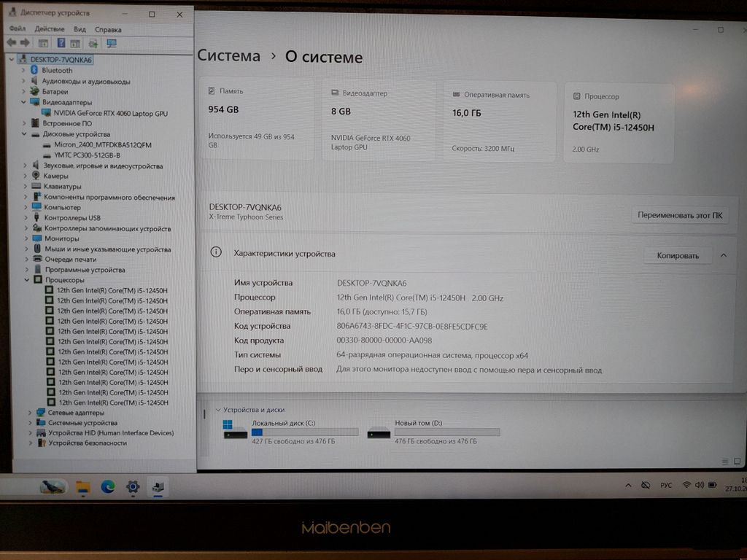
Task: Open File Explorer from the taskbar
Action: click(x=83, y=486)
